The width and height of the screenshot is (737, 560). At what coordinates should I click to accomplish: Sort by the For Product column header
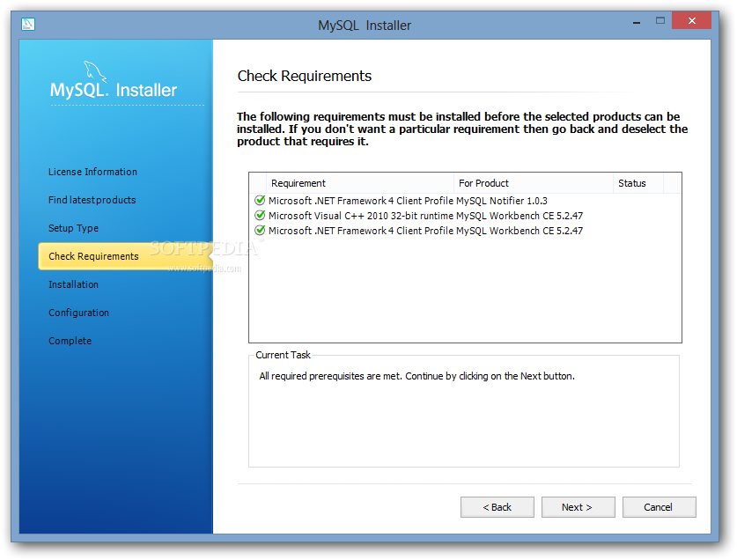coord(534,183)
